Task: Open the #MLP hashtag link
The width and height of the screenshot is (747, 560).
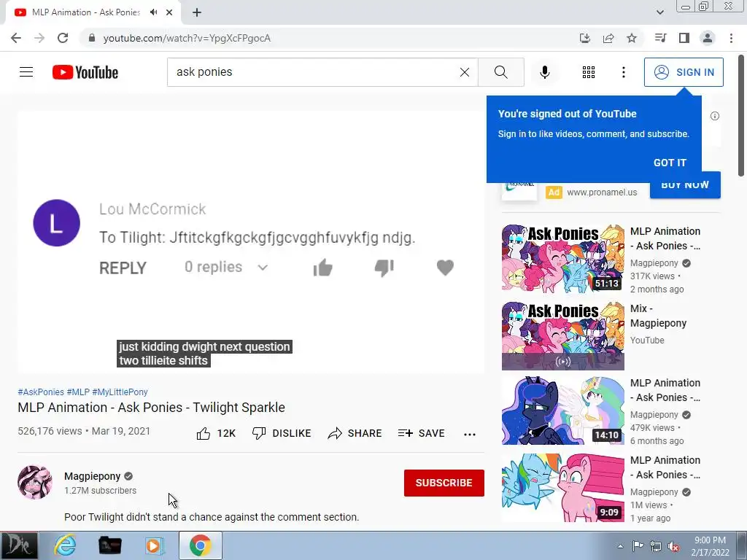Action: [x=78, y=392]
